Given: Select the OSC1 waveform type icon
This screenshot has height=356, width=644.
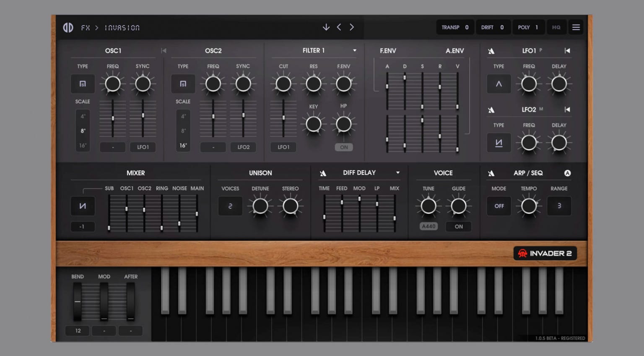Looking at the screenshot, I should coord(83,84).
